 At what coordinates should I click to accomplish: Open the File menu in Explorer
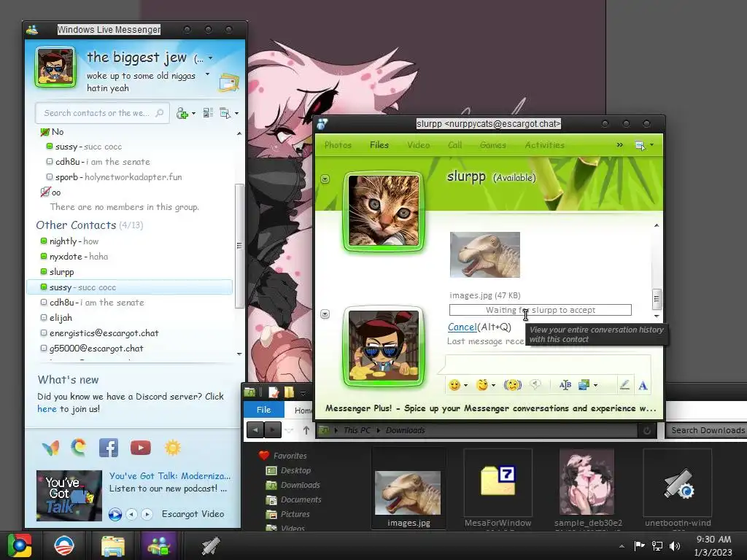click(263, 410)
